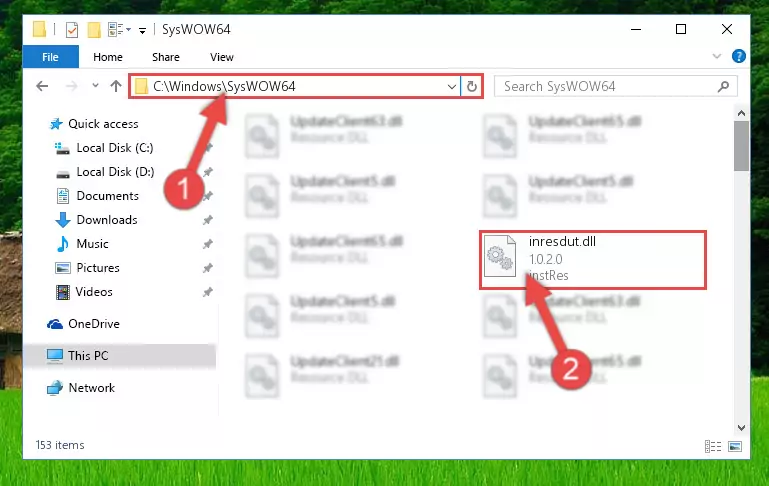The width and height of the screenshot is (769, 486).
Task: Click the scroll down arrow
Action: point(742,428)
